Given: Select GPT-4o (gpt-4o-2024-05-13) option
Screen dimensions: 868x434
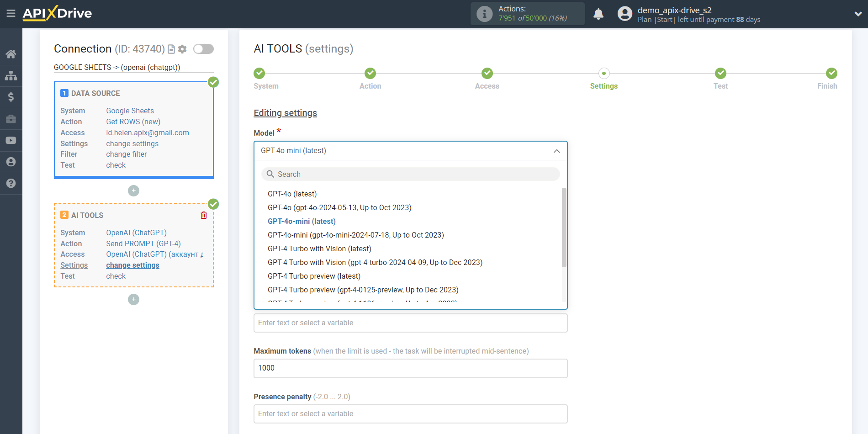Looking at the screenshot, I should pos(339,207).
